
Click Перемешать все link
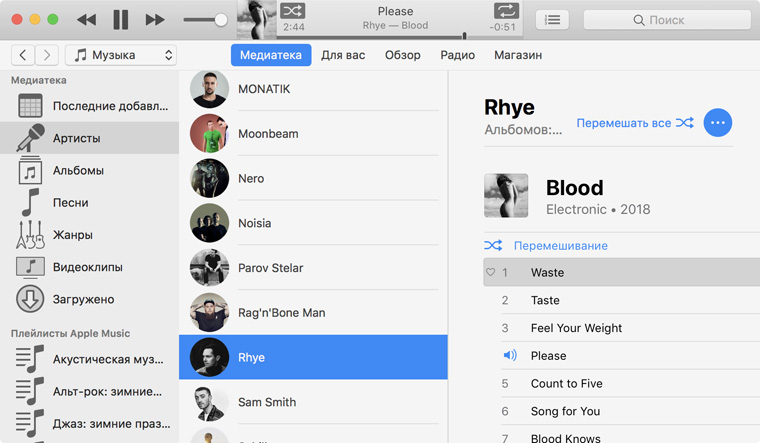[635, 123]
